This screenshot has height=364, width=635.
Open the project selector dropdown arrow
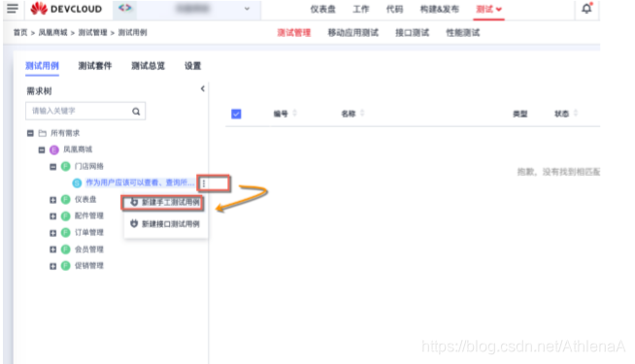pos(247,9)
